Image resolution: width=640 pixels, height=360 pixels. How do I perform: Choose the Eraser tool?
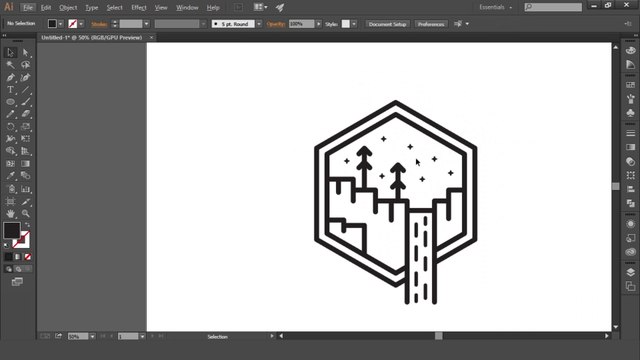25,114
